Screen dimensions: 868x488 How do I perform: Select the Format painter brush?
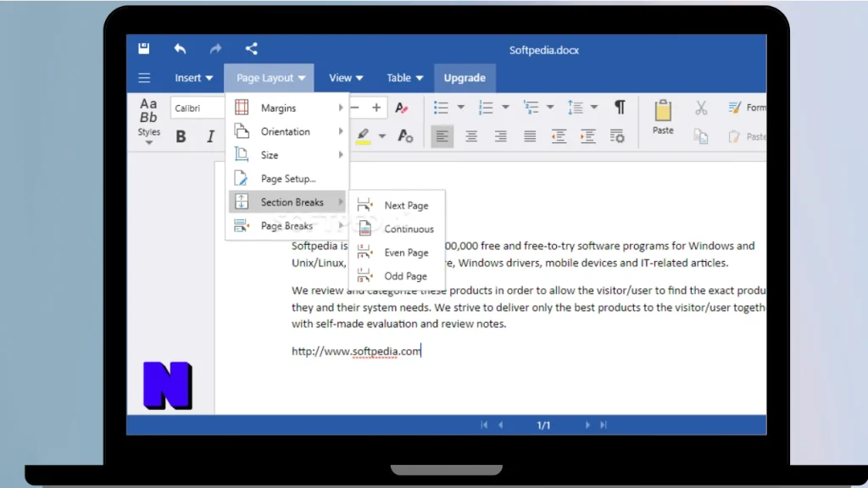click(747, 108)
